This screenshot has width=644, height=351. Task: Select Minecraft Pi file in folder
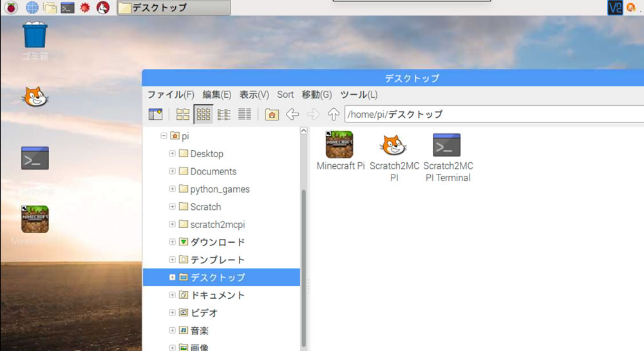340,151
